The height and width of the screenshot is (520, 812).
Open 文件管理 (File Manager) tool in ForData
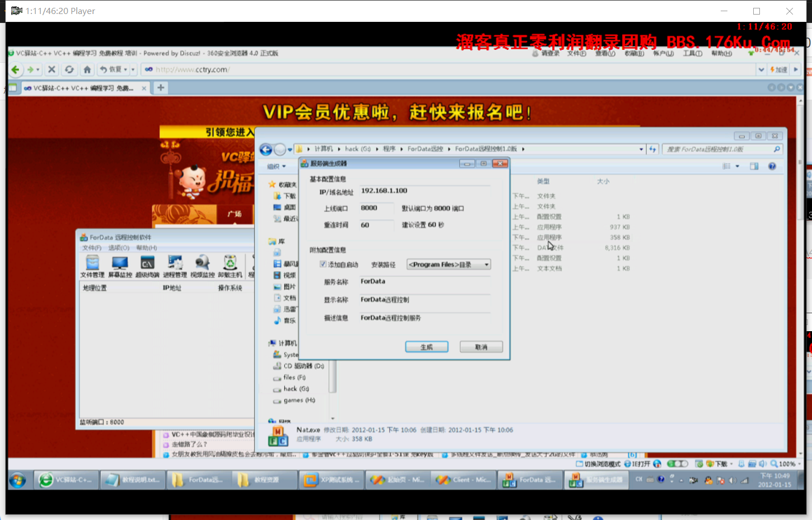pos(92,266)
